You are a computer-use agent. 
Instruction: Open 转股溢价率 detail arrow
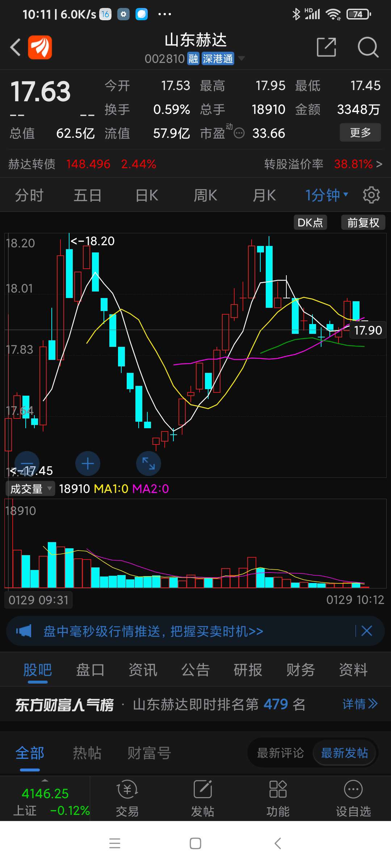point(379,164)
